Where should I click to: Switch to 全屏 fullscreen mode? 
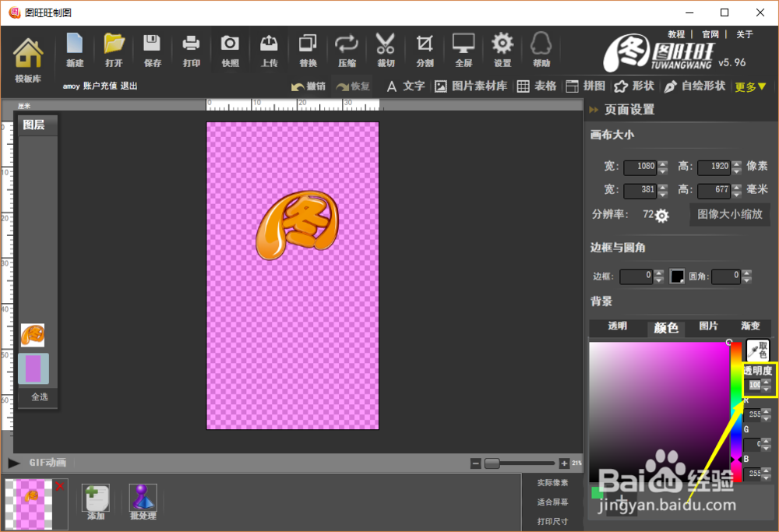pos(464,50)
